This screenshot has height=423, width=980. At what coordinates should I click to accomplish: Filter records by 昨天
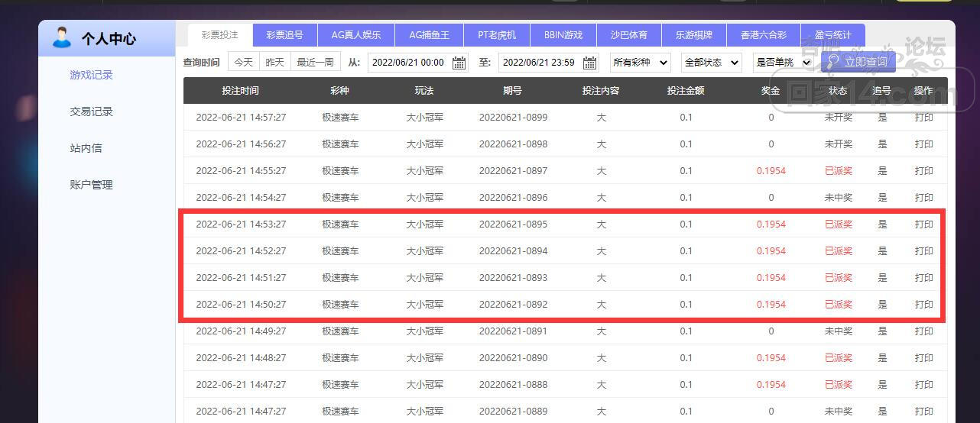click(x=275, y=63)
